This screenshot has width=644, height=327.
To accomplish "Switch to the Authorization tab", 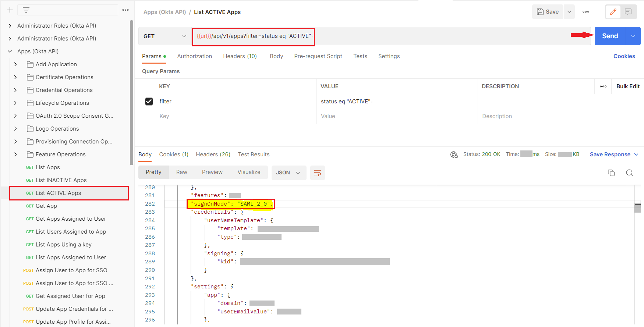I will pos(194,56).
